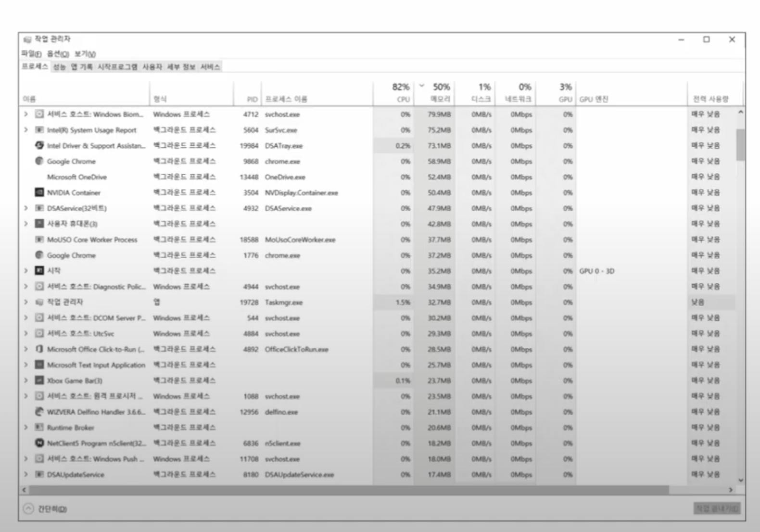
Task: Sort by the 디스크 column header
Action: 475,92
